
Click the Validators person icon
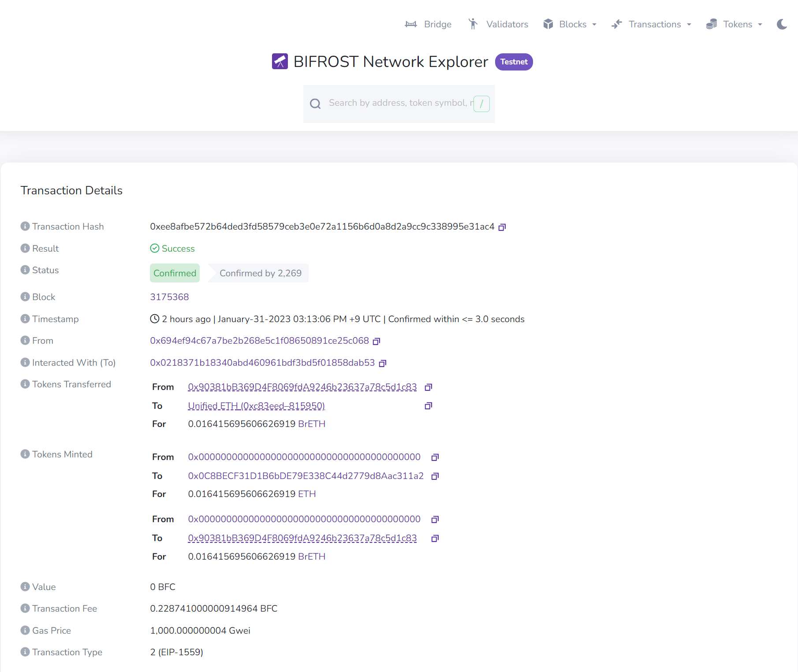coord(473,24)
